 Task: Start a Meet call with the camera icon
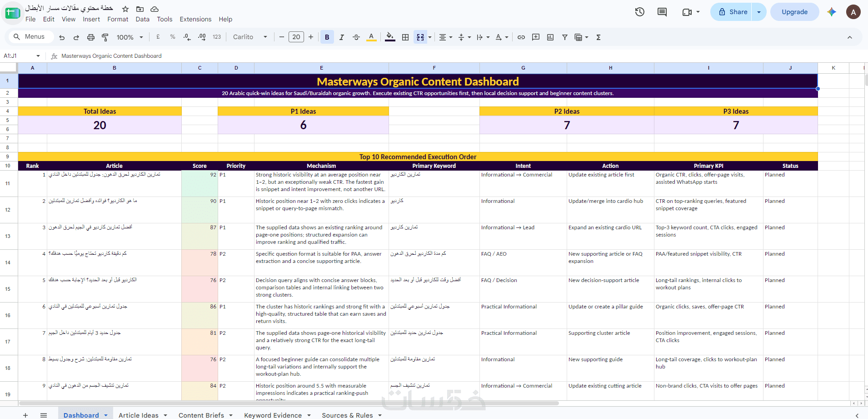(691, 12)
